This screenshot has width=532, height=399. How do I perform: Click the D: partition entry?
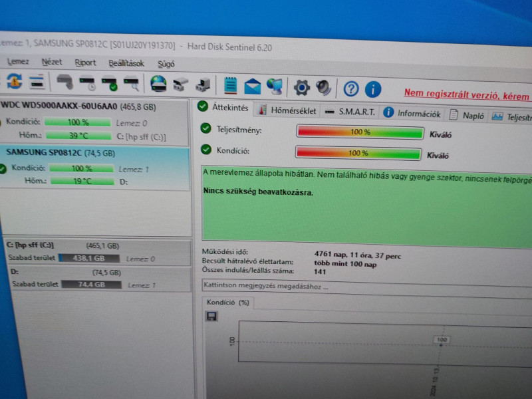pos(100,279)
